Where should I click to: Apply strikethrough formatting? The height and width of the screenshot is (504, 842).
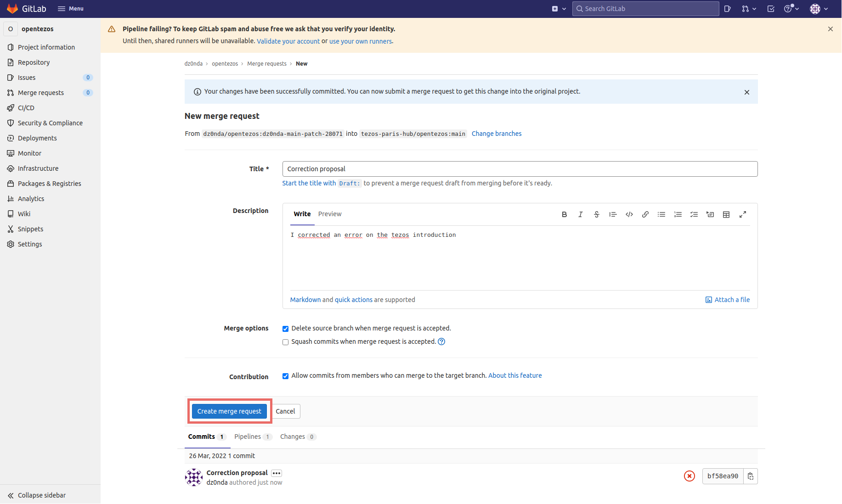click(x=597, y=214)
